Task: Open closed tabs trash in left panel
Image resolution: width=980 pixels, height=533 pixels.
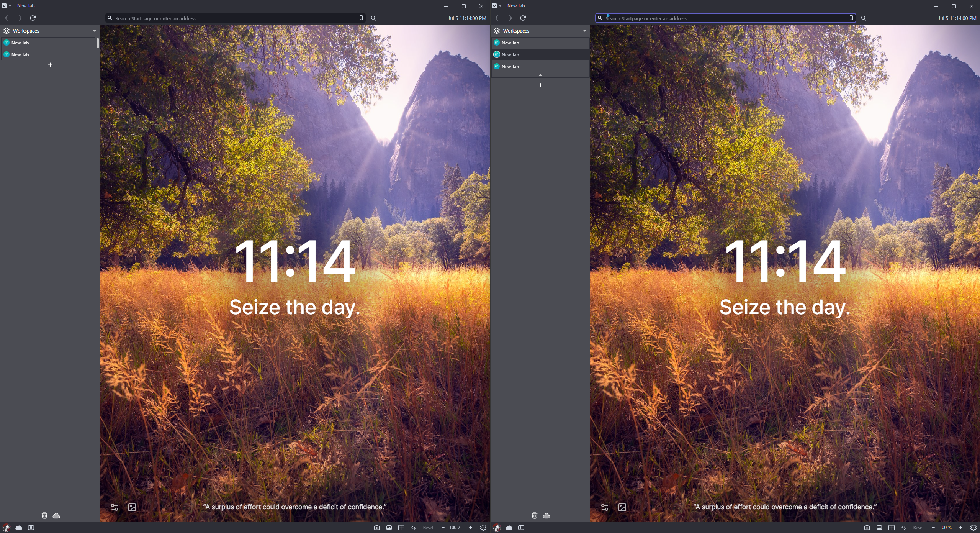Action: [44, 515]
